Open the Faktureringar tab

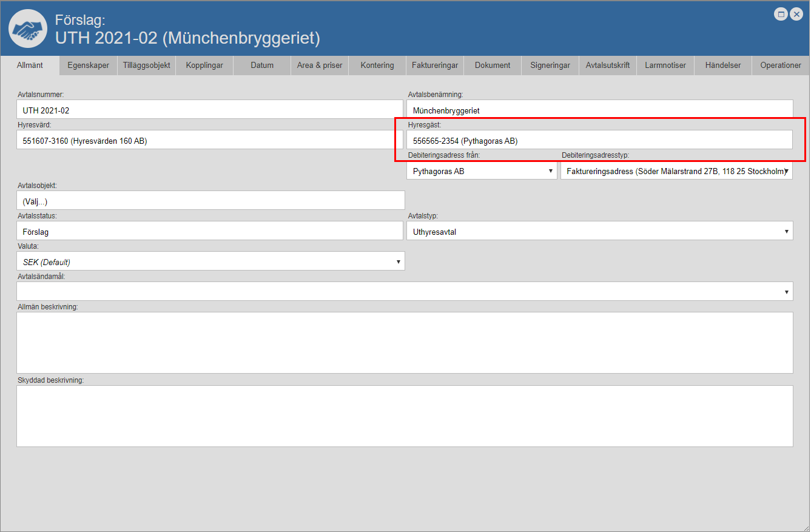click(435, 66)
